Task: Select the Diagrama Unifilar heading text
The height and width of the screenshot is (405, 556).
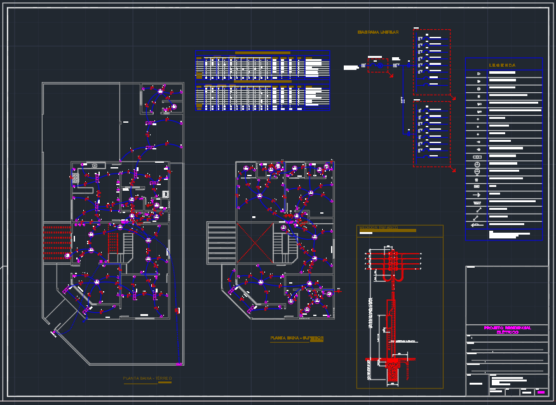Action: pyautogui.click(x=378, y=32)
